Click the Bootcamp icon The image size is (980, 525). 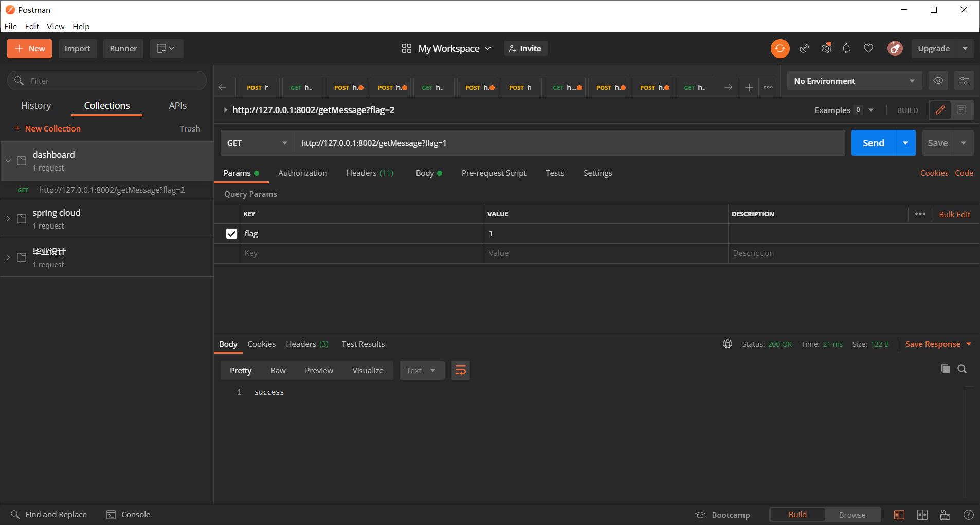tap(700, 515)
